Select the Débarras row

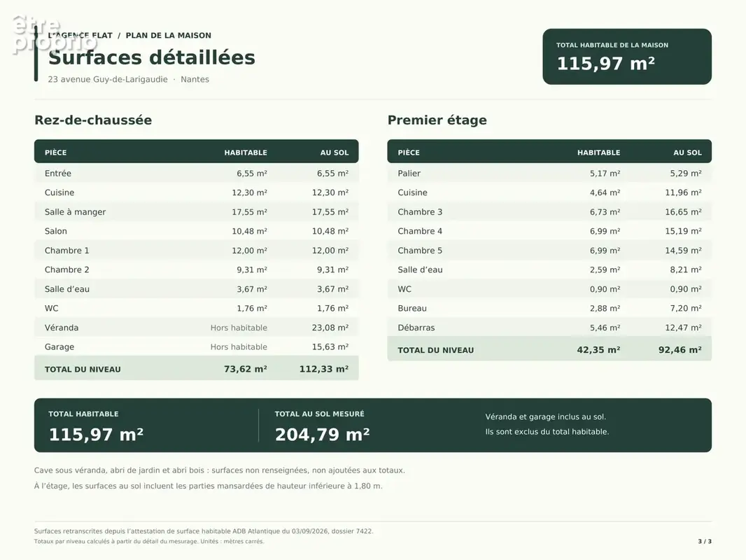pos(549,328)
